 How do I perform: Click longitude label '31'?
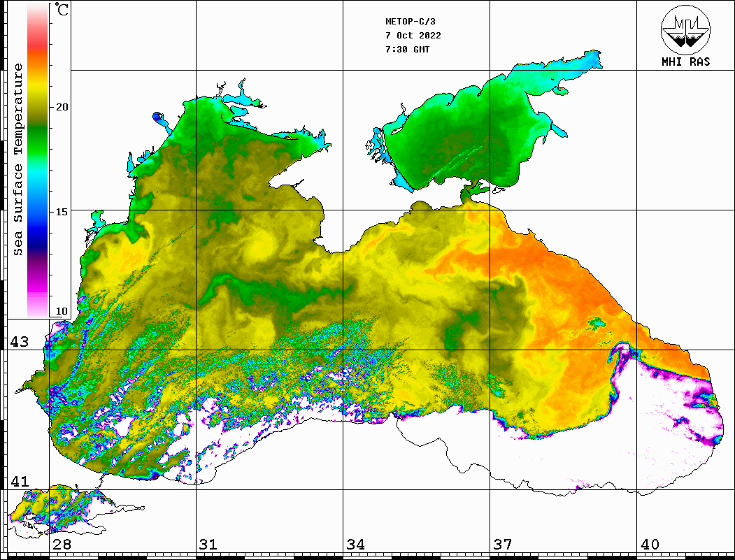pos(208,545)
